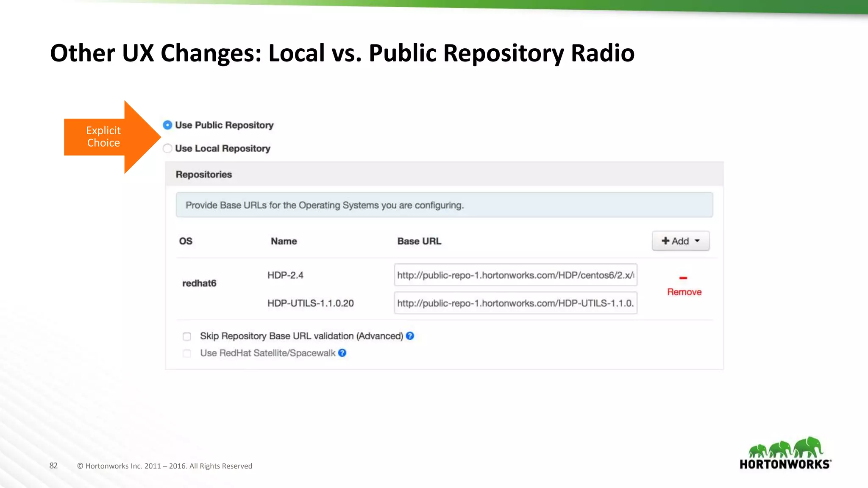Click the slide number 82
868x488 pixels.
pos(53,466)
